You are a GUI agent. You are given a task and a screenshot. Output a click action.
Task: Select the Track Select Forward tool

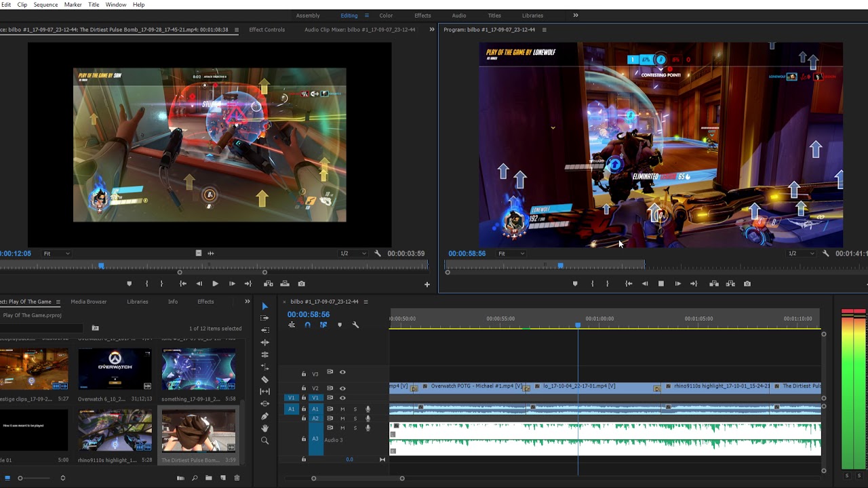tap(264, 318)
